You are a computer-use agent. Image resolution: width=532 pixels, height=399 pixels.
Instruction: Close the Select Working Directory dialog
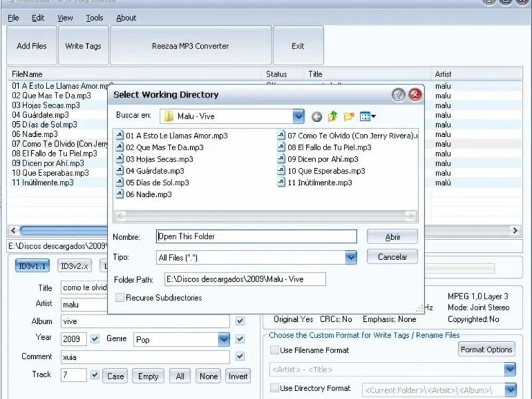click(415, 95)
